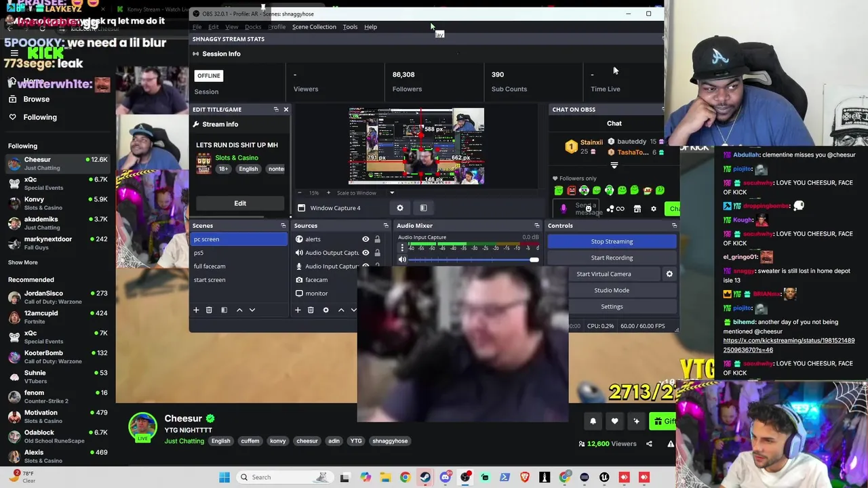This screenshot has width=868, height=488.
Task: Click Start Recording button
Action: pos(612,258)
